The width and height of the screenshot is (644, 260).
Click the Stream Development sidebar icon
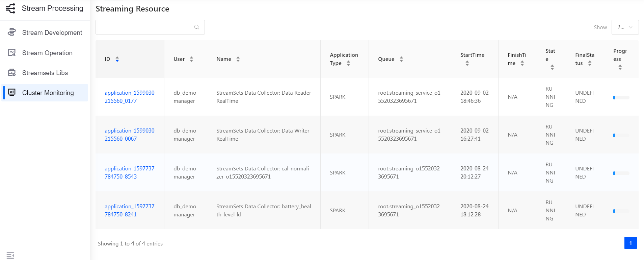click(12, 32)
